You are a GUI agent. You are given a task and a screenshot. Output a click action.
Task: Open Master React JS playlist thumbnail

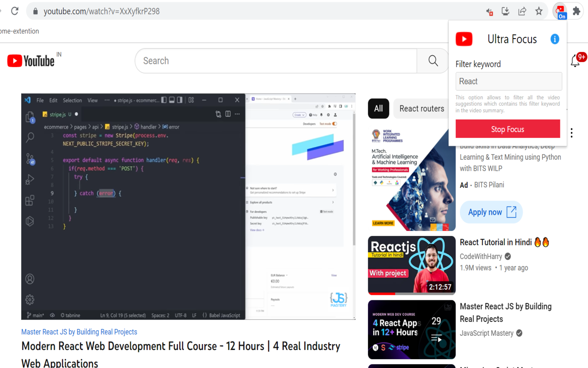point(412,329)
